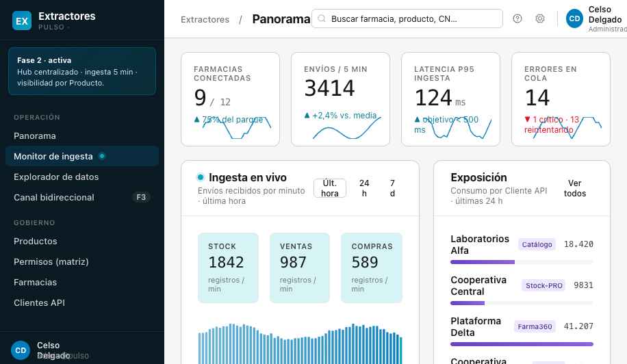The height and width of the screenshot is (364, 627).
Task: Click Ver todos in Exposición panel
Action: coord(575,188)
